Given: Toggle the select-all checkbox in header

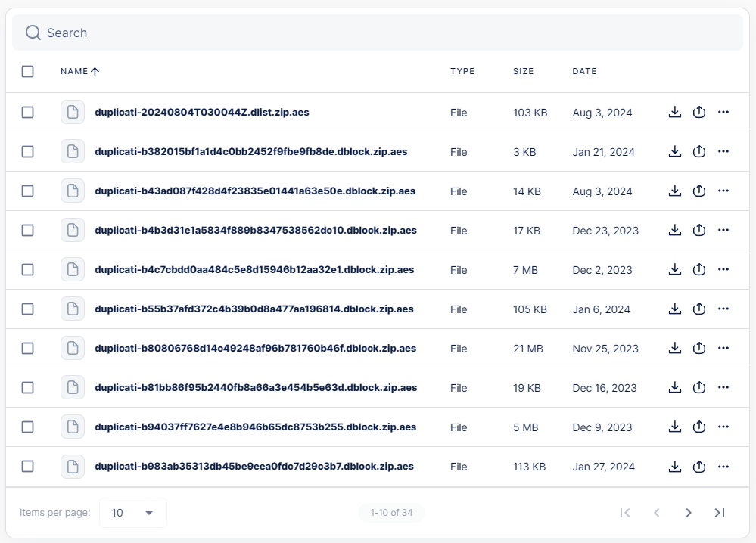Looking at the screenshot, I should 28,71.
